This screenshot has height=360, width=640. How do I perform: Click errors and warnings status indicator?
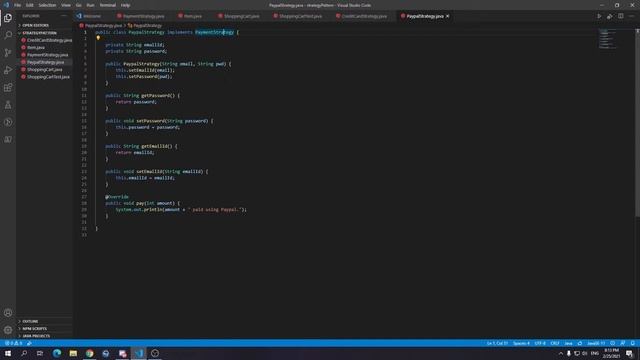tap(13, 343)
